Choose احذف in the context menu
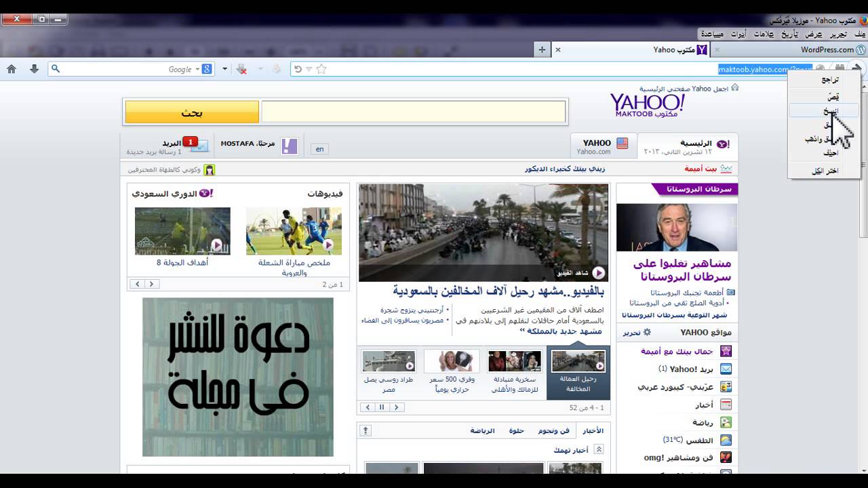Image resolution: width=868 pixels, height=488 pixels. (824, 153)
